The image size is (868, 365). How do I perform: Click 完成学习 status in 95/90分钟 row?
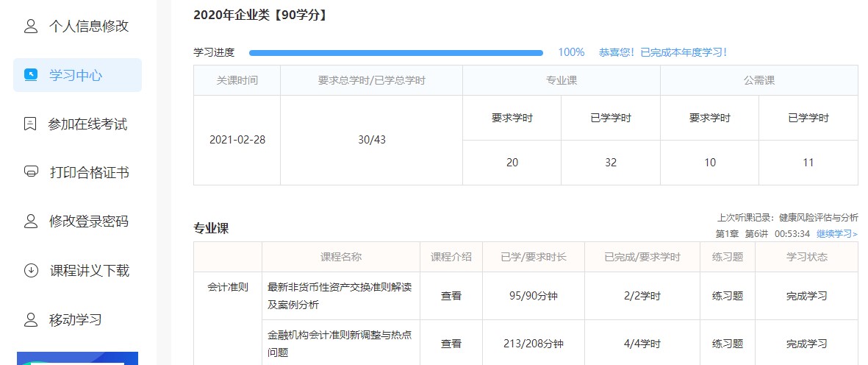[806, 296]
